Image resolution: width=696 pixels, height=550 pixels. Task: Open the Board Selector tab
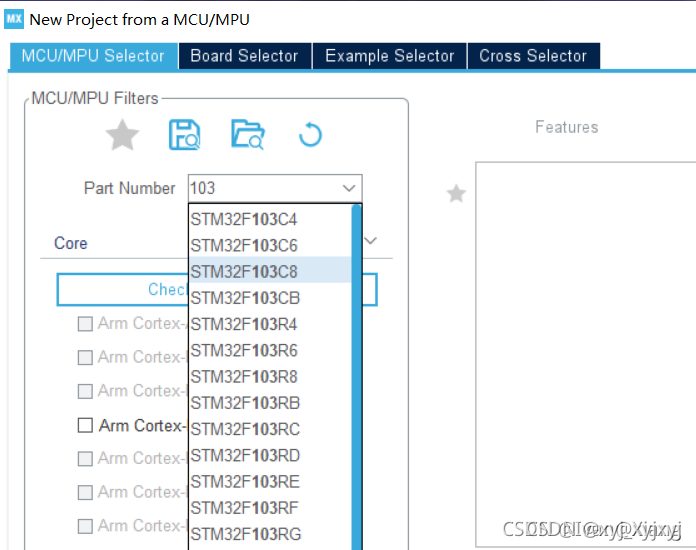[245, 56]
